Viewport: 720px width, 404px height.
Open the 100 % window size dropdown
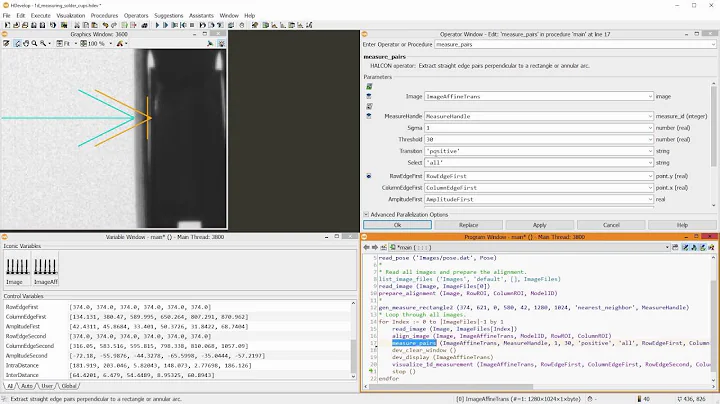(x=111, y=44)
